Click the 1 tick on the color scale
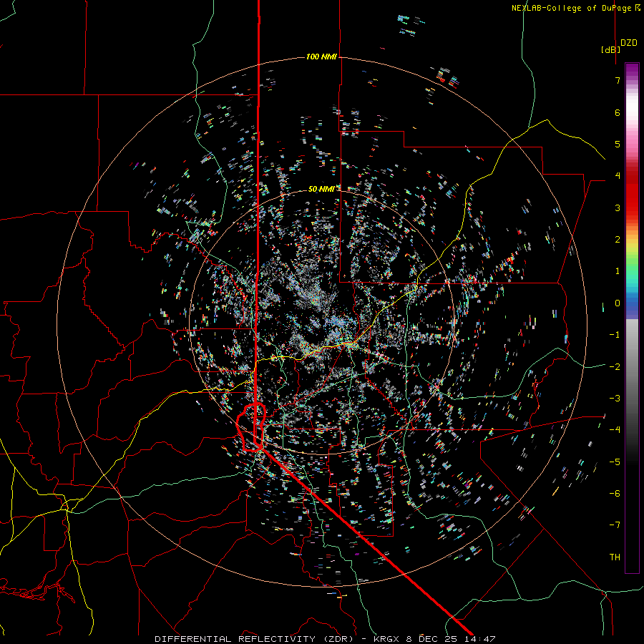This screenshot has height=644, width=644. tap(618, 271)
